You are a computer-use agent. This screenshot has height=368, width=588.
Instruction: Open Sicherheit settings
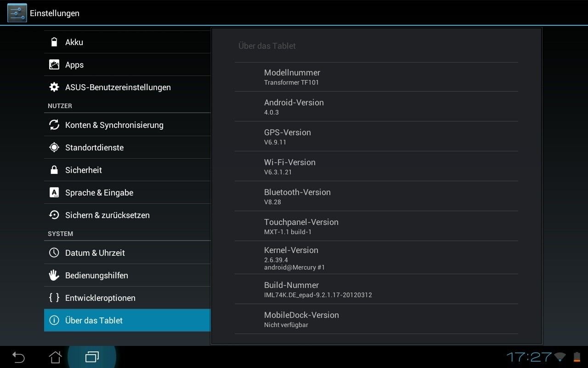pos(127,170)
